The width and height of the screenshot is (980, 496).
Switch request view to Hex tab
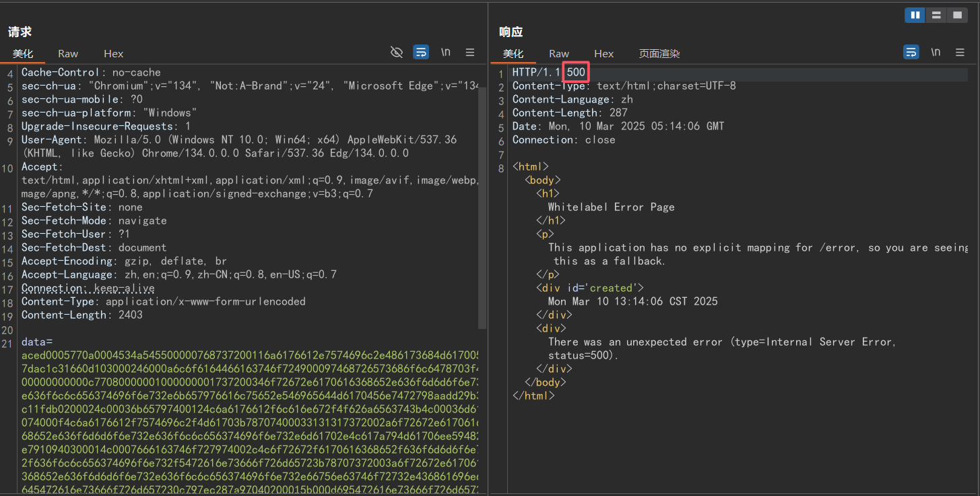click(113, 54)
